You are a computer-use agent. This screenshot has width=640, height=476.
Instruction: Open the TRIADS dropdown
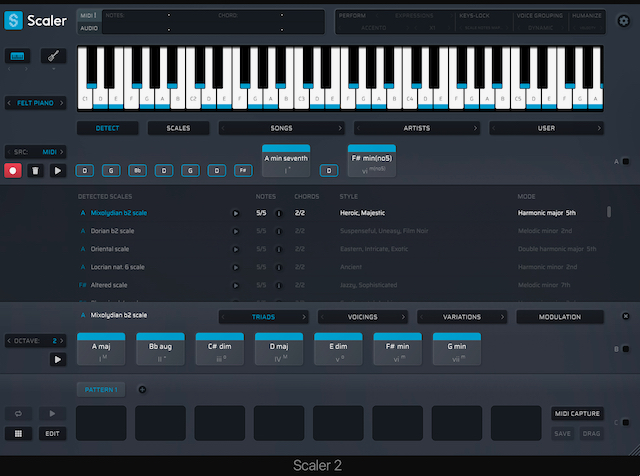pos(263,317)
